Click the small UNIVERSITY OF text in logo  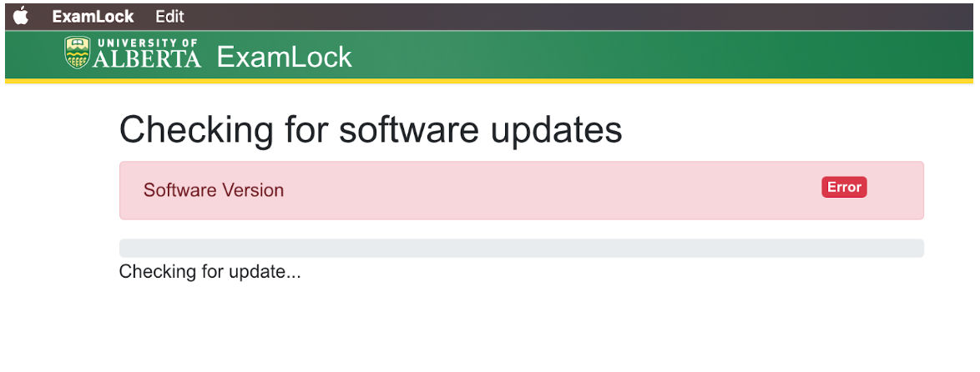147,43
